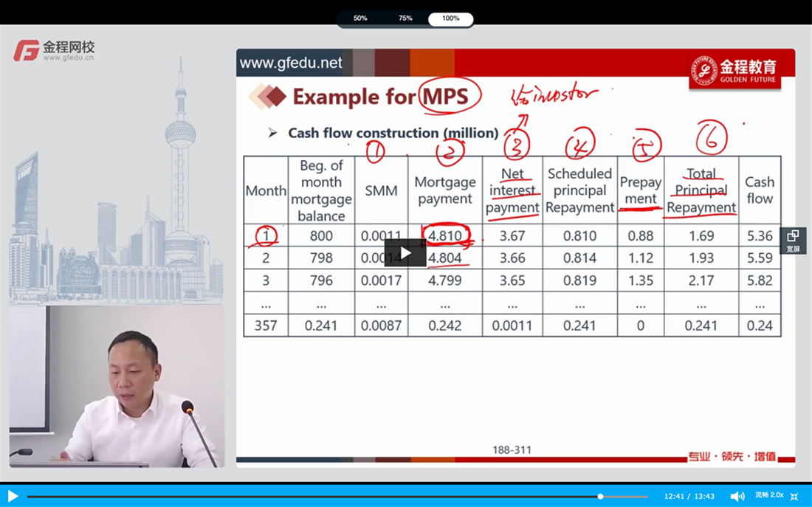Image resolution: width=812 pixels, height=507 pixels.
Task: Click 'Scheduled principal Repayment' header
Action: [x=579, y=190]
